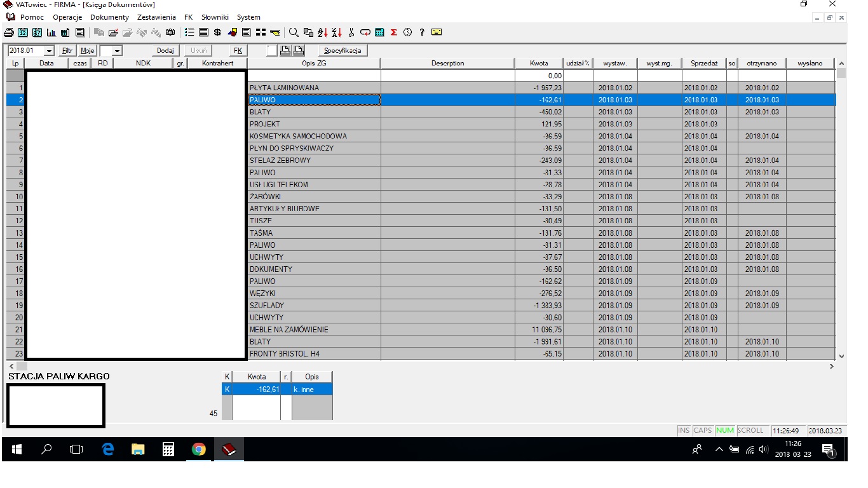Click the dollar sign toolbar icon
Viewport: 868px width, 488px height.
click(x=217, y=32)
